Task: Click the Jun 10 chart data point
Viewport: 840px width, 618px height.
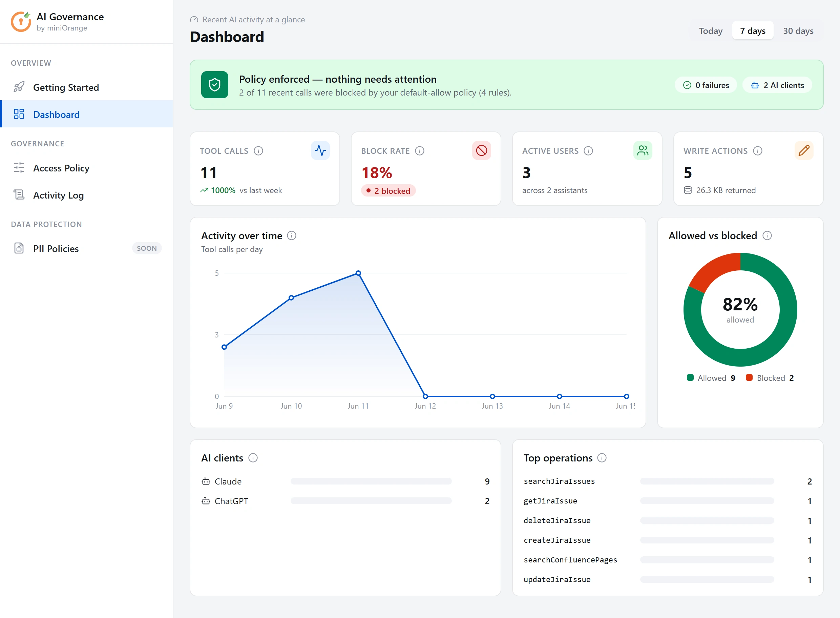Action: [x=291, y=298]
